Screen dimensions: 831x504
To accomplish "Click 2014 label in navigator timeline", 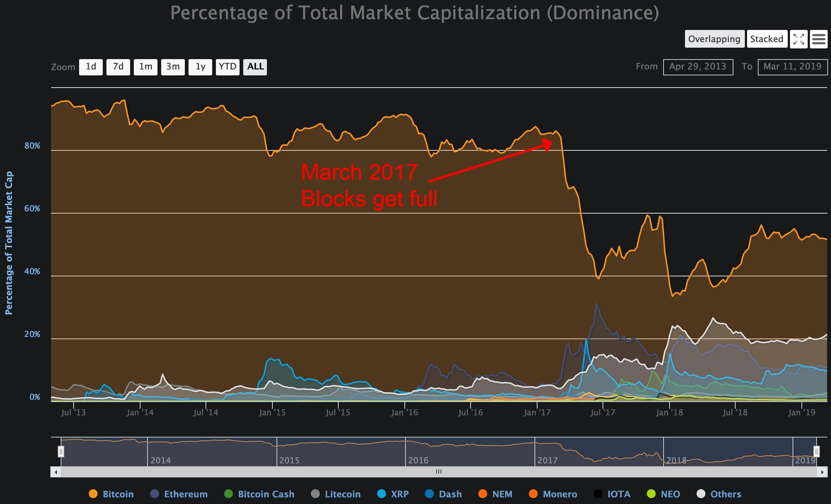I will [x=160, y=460].
